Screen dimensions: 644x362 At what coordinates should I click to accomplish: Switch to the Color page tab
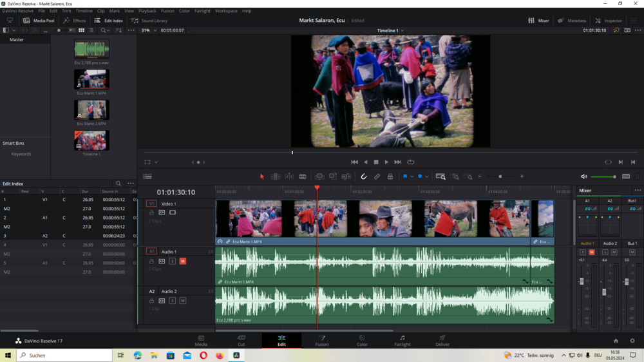tap(362, 341)
